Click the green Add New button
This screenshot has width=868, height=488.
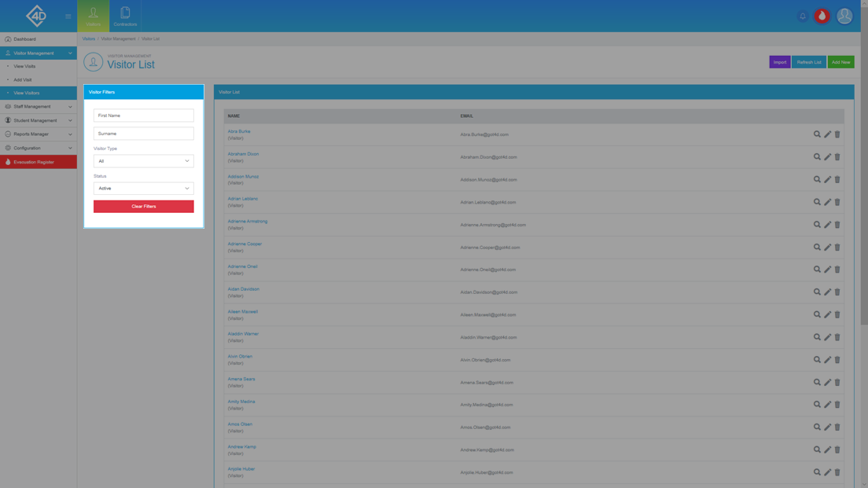840,62
